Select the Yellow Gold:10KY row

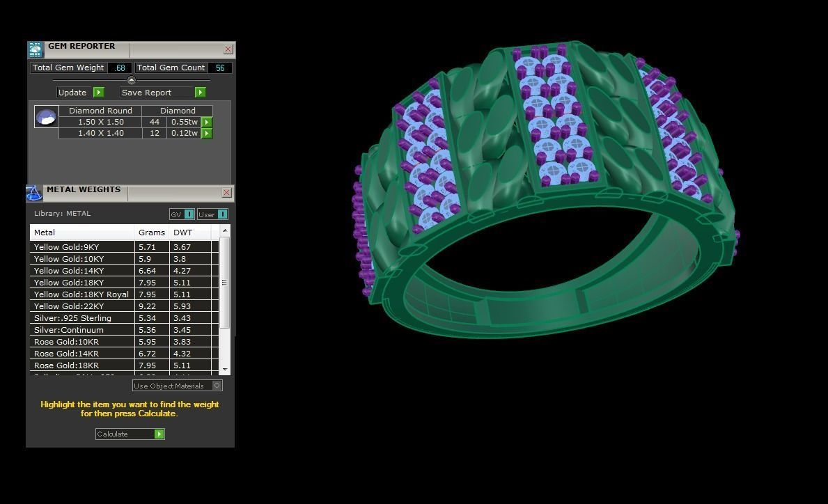point(124,258)
